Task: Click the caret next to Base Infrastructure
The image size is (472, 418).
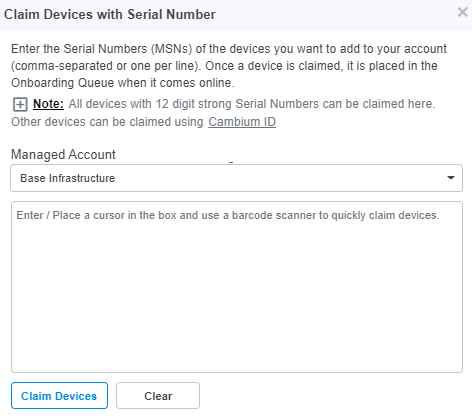Action: click(x=451, y=178)
